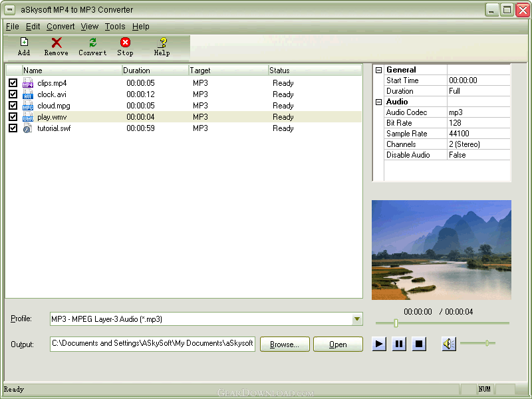Select the clock.avi file name
The width and height of the screenshot is (532, 399).
coord(52,94)
